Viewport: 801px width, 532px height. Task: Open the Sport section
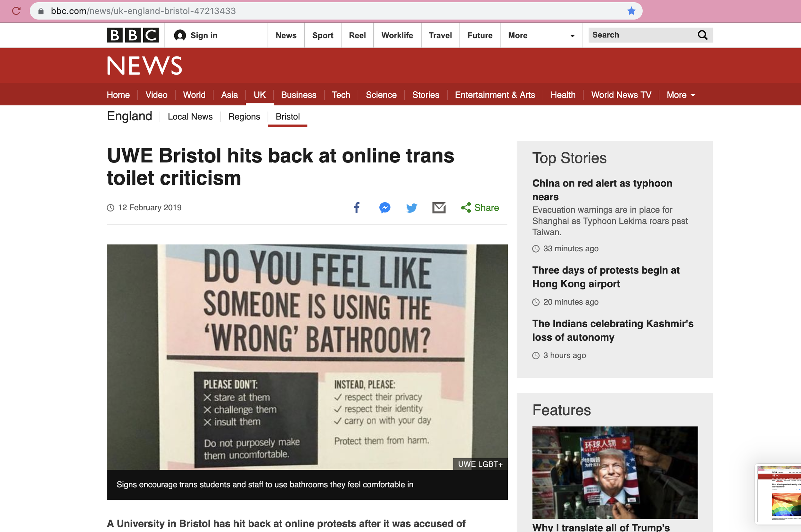[x=323, y=35]
